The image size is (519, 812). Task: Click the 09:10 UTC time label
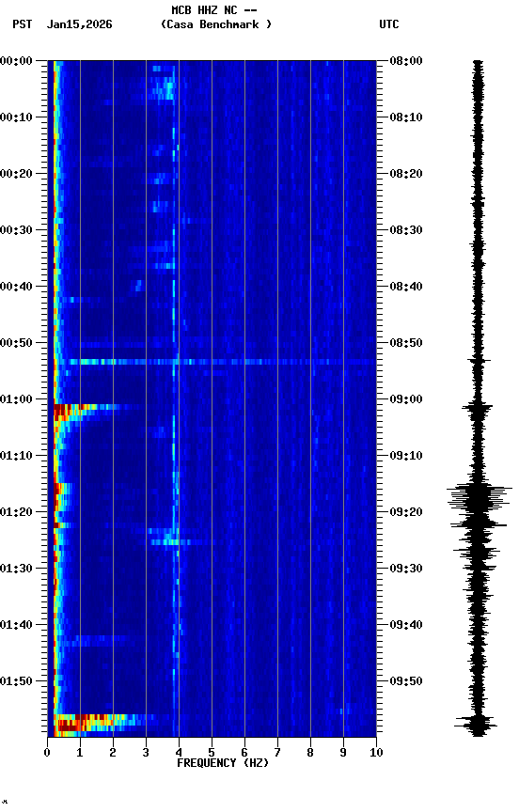pos(405,456)
